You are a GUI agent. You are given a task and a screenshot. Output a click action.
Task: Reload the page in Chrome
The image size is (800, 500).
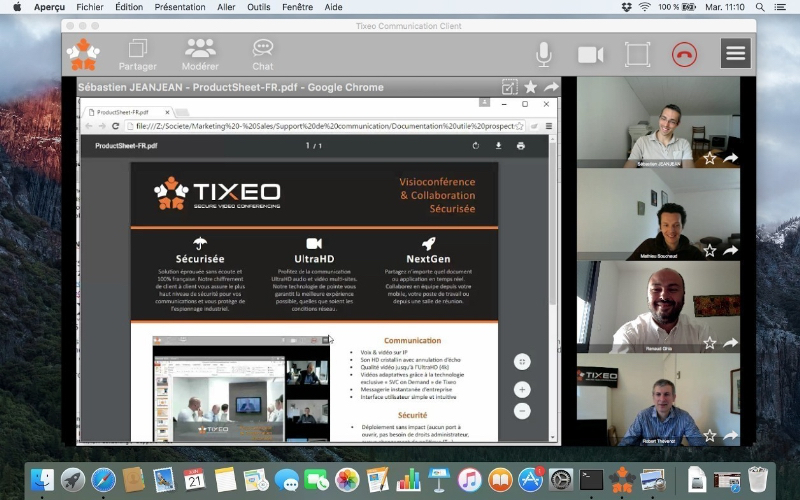coord(115,126)
